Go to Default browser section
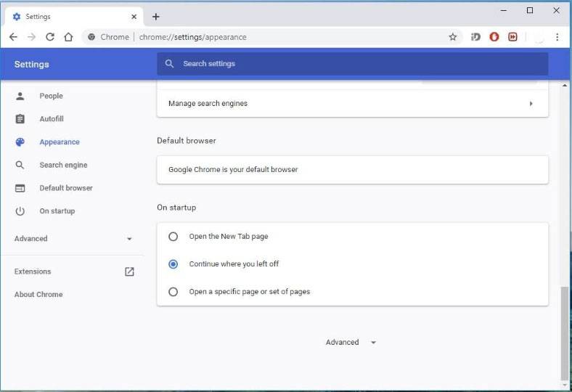This screenshot has width=572, height=392. (x=66, y=188)
